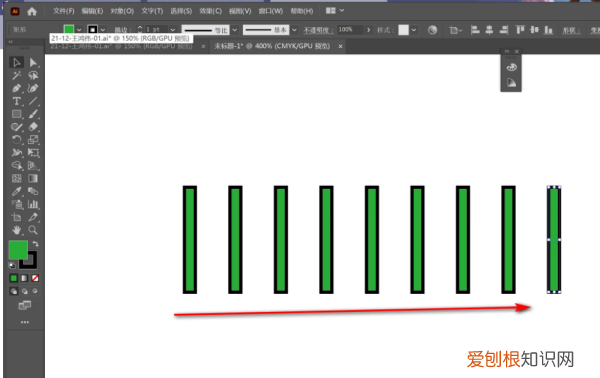600x378 pixels.
Task: Select the Curvature tool
Action: [x=33, y=88]
